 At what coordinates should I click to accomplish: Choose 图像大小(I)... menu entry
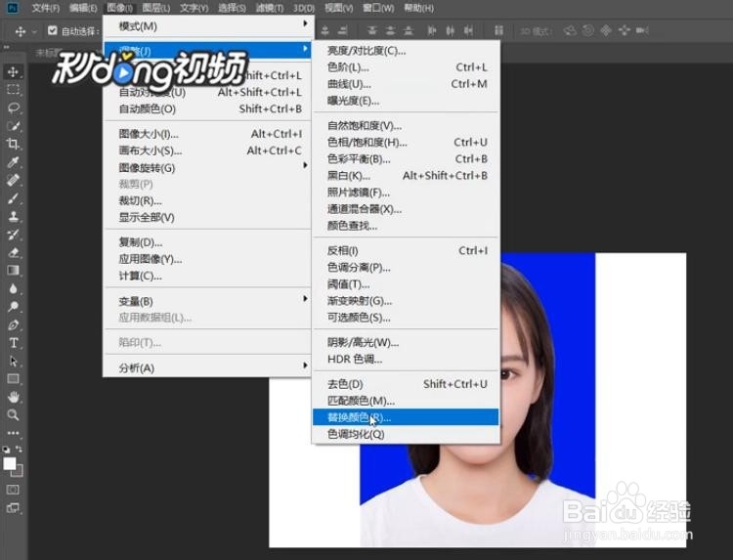(208, 134)
